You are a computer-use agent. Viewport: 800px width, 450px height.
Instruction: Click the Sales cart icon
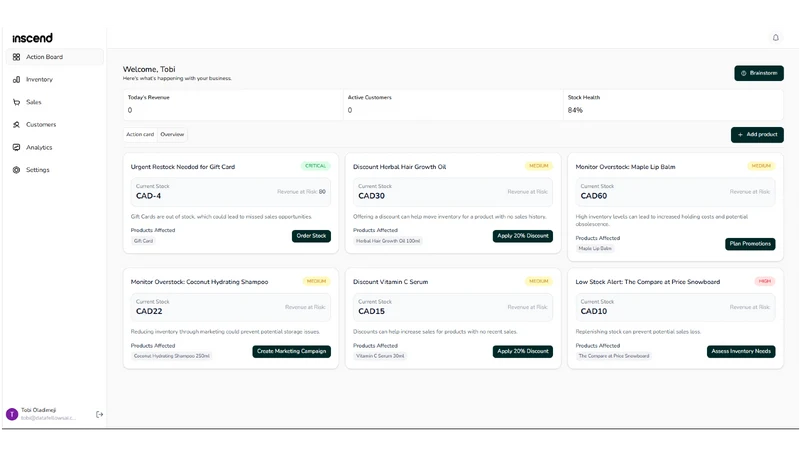(x=16, y=102)
